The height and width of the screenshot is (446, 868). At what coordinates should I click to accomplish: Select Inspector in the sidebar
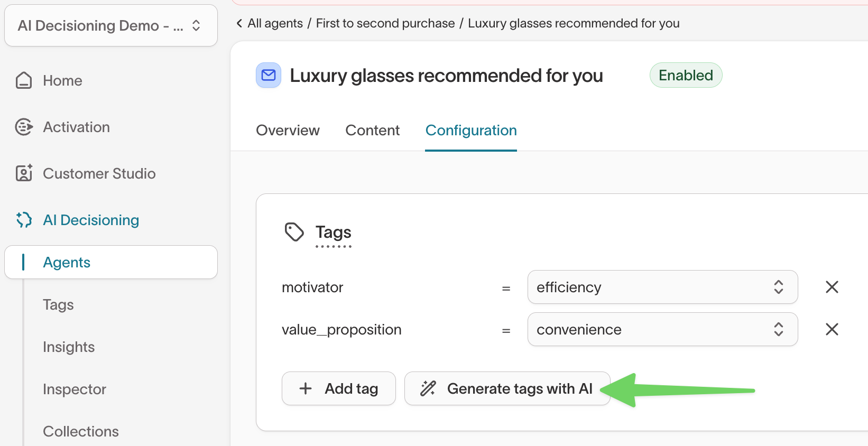[x=75, y=389]
